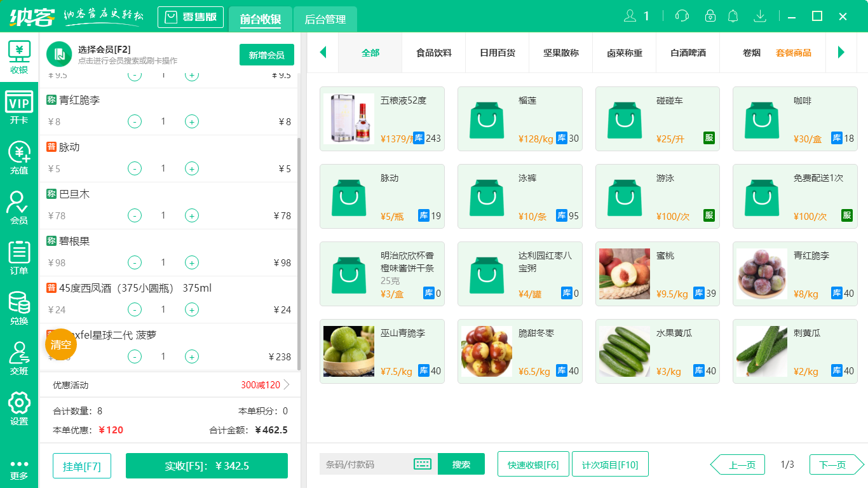Open the orders (订单) sidebar icon
The image size is (868, 488).
coord(19,258)
